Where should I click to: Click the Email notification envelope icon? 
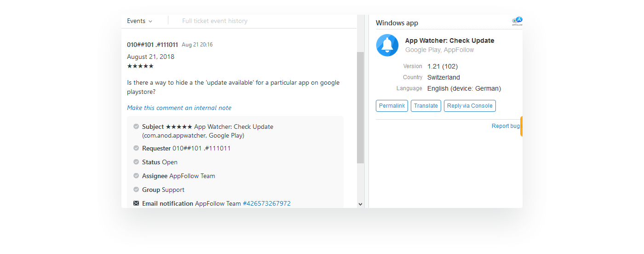click(x=136, y=203)
